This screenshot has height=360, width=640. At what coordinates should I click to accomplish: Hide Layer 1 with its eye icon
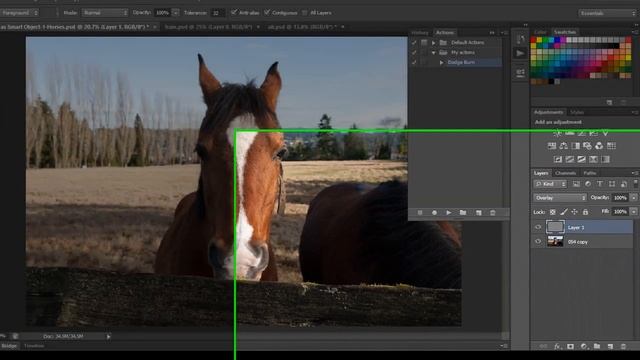(x=538, y=227)
